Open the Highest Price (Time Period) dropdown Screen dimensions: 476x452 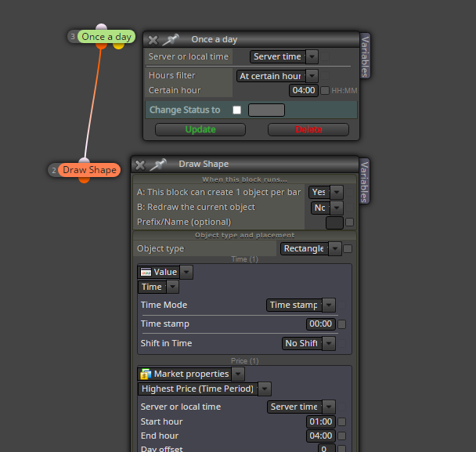(204, 389)
